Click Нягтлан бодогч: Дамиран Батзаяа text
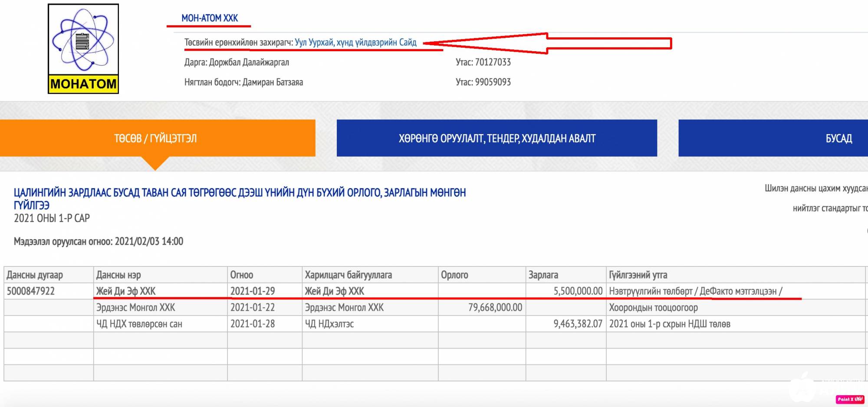The image size is (868, 407). pos(243,82)
